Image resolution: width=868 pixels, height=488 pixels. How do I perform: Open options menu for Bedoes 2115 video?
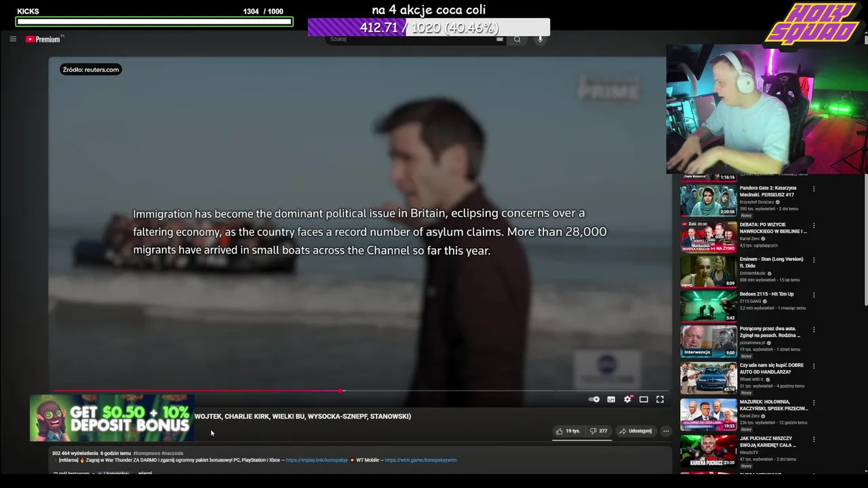click(814, 295)
